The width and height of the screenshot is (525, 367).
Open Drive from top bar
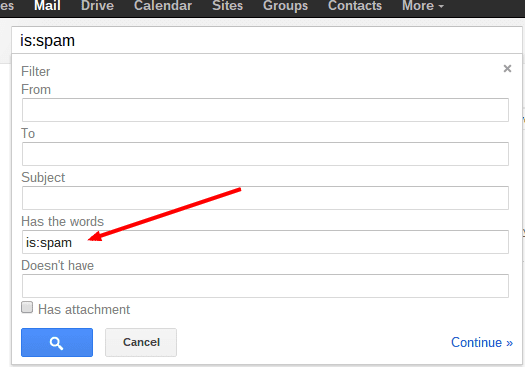coord(97,6)
